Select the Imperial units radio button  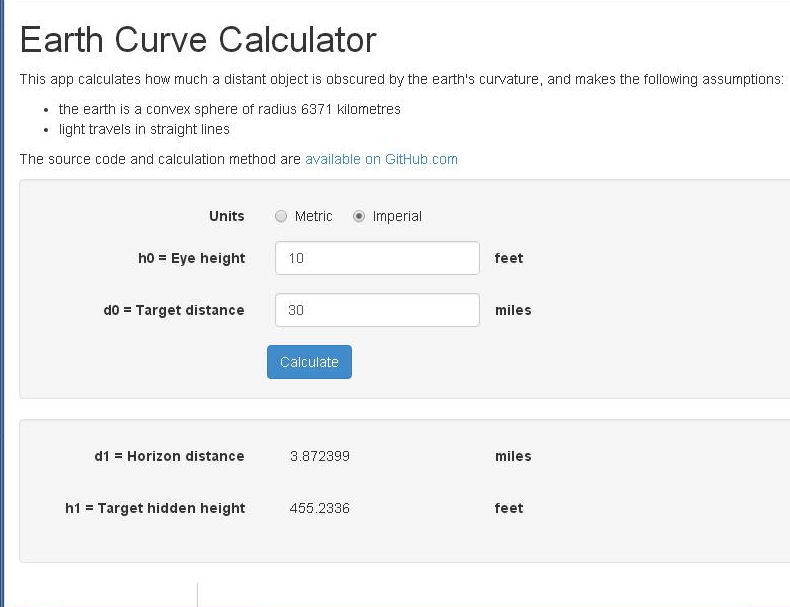359,216
